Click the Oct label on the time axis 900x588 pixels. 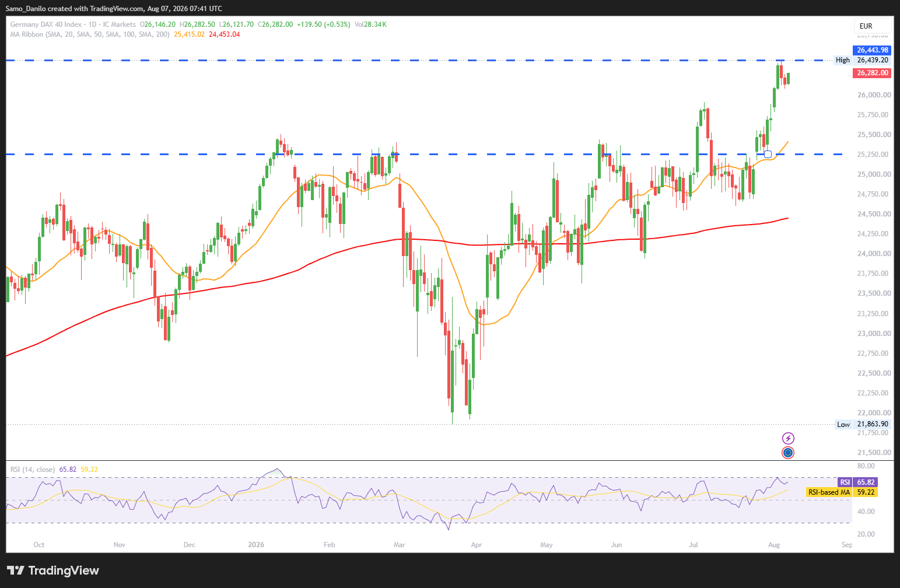(39, 545)
